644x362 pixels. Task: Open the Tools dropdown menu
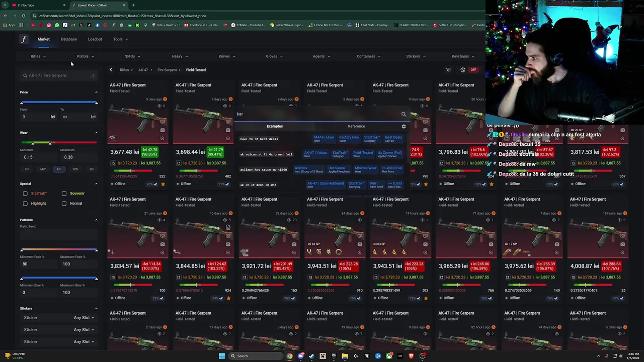pos(120,39)
